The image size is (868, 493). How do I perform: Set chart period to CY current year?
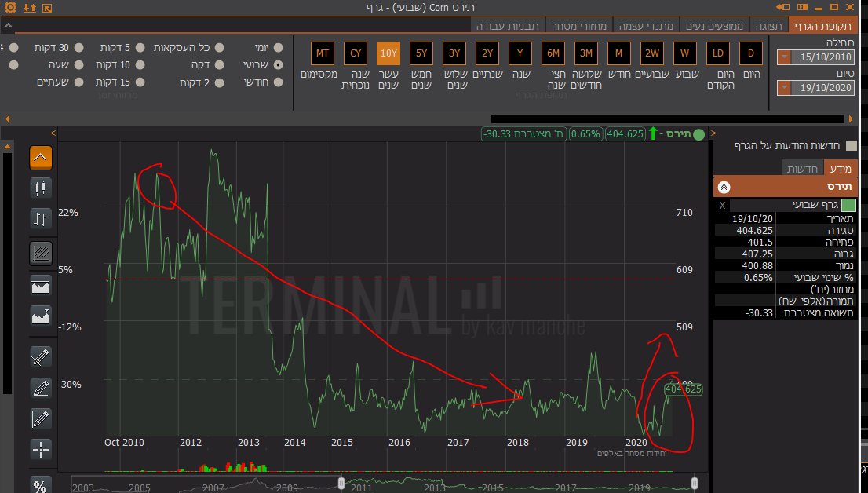click(x=356, y=53)
